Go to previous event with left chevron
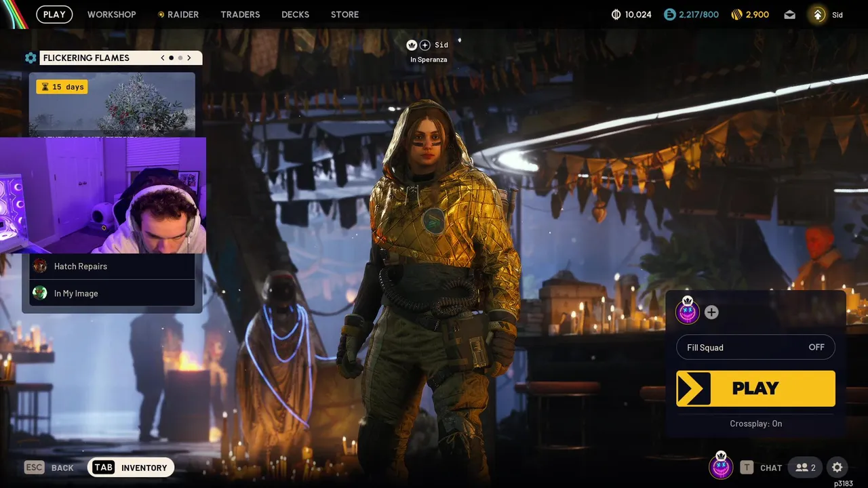Image resolution: width=868 pixels, height=488 pixels. coord(163,58)
